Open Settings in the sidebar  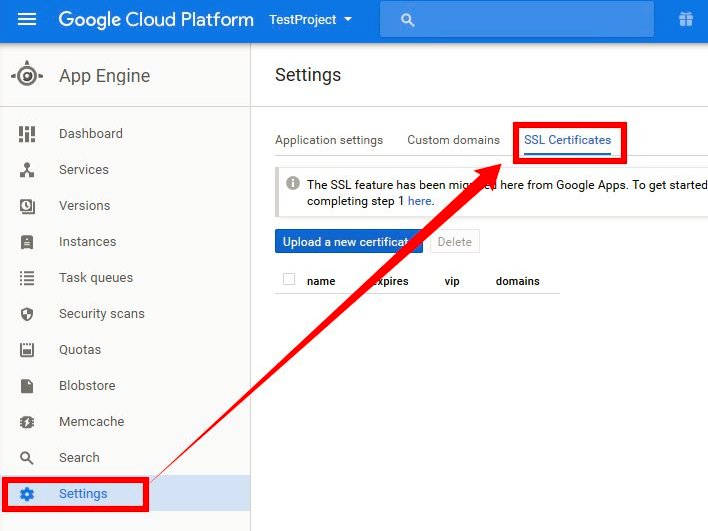tap(83, 494)
